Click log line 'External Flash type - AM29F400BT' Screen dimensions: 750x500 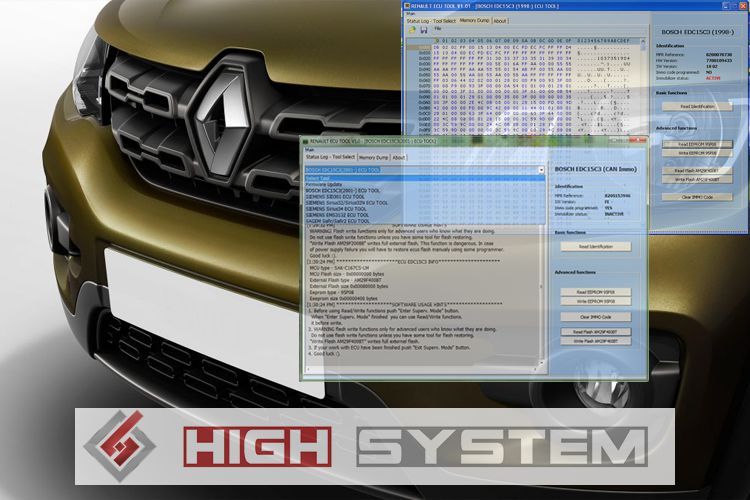point(345,280)
